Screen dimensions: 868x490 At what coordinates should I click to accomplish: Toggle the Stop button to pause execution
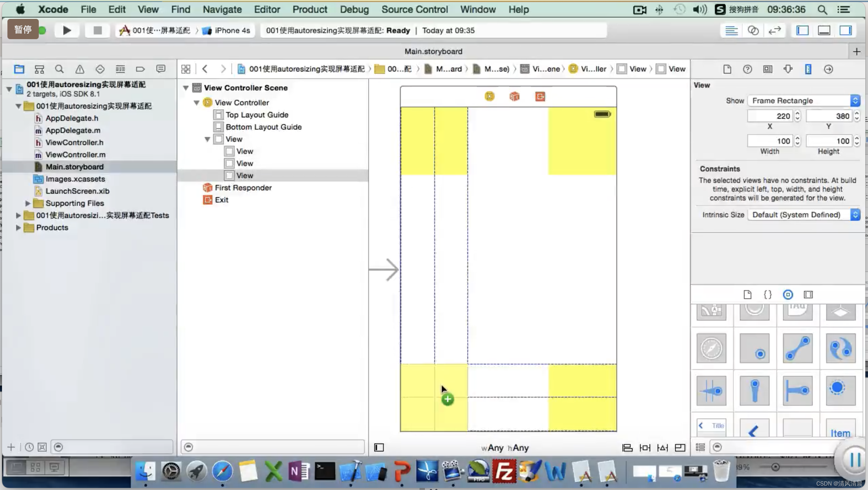(x=96, y=30)
